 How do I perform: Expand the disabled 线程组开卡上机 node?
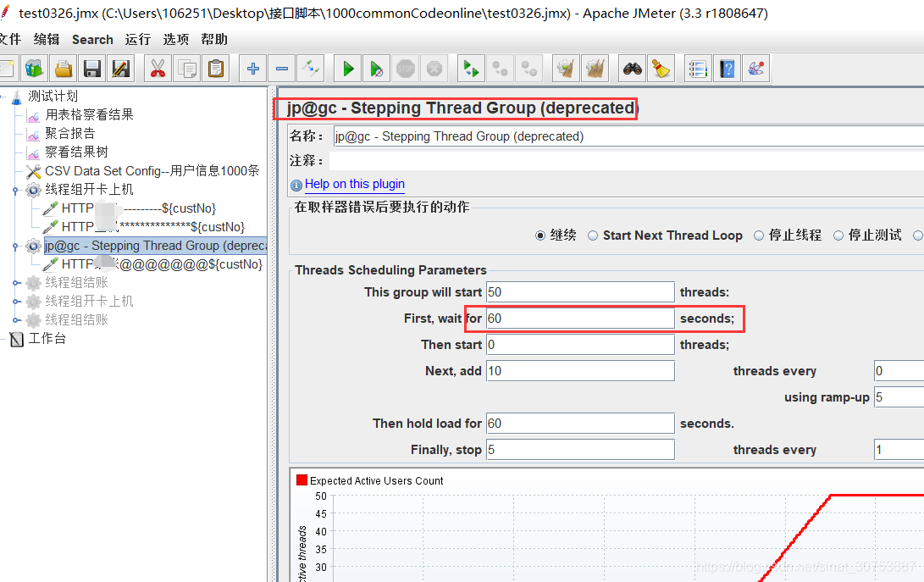tap(16, 302)
